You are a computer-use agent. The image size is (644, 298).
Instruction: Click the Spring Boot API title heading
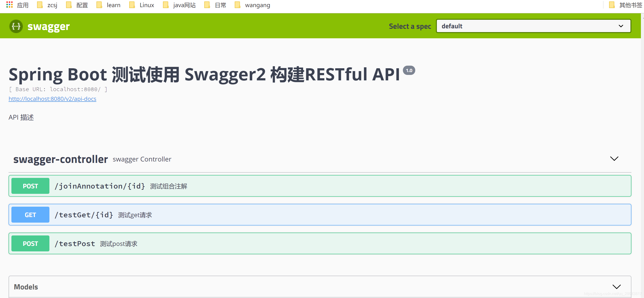204,74
